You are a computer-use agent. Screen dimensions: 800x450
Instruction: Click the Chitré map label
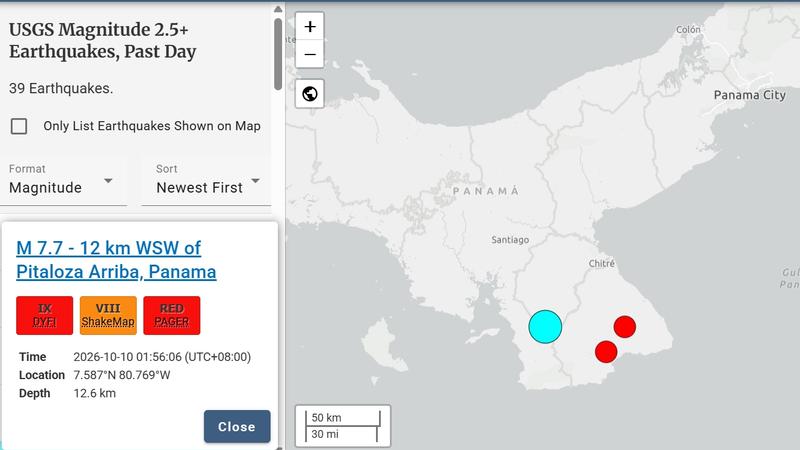pos(602,263)
